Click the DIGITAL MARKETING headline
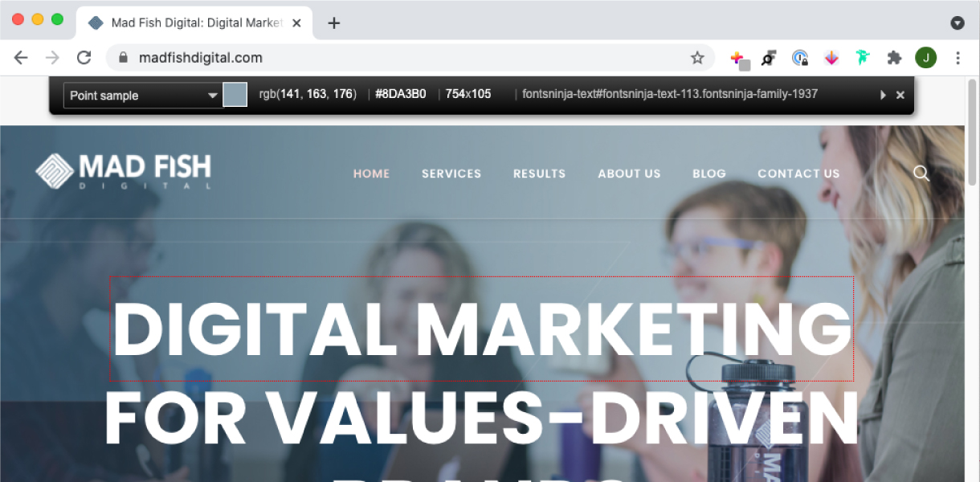Screen dimensions: 980x482 482,329
